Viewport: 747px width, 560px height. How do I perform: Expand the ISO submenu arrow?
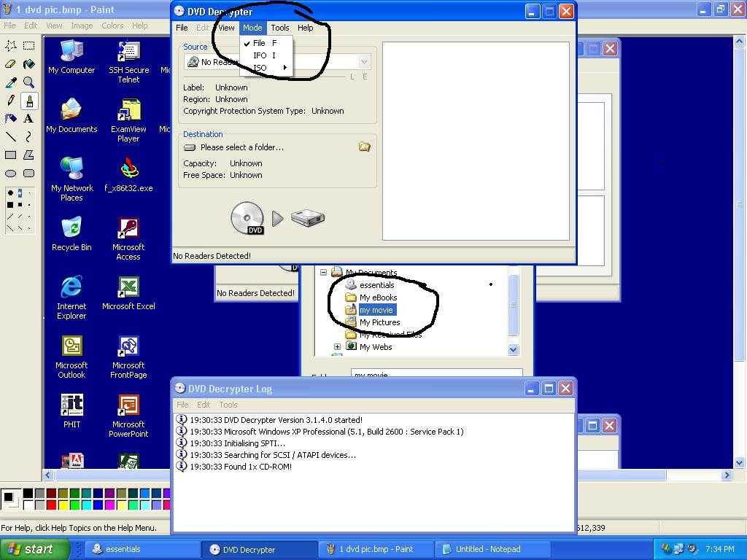285,68
